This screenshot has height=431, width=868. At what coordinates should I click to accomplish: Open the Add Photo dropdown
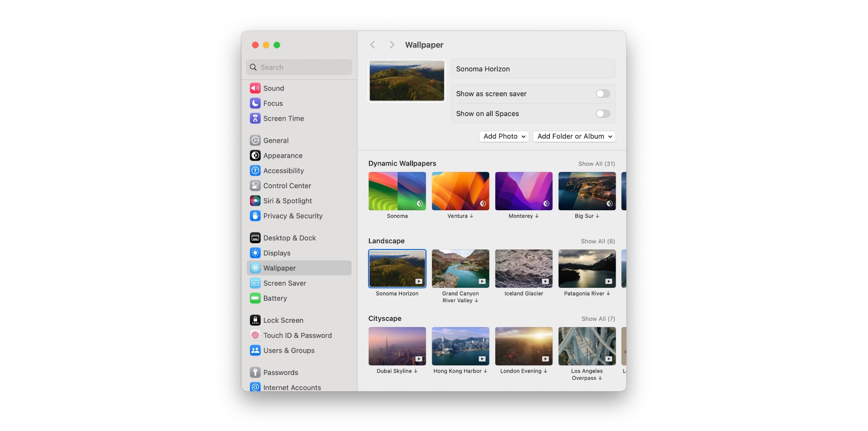[x=504, y=136]
